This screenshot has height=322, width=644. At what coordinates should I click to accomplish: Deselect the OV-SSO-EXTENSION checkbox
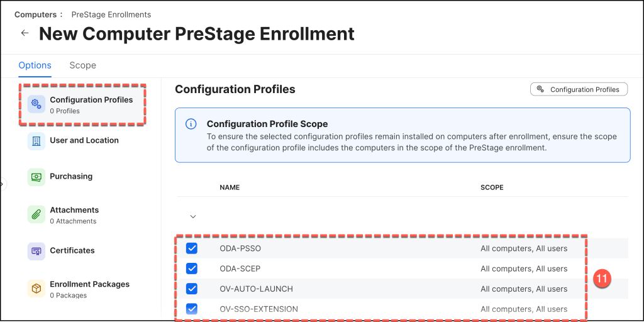click(x=192, y=309)
